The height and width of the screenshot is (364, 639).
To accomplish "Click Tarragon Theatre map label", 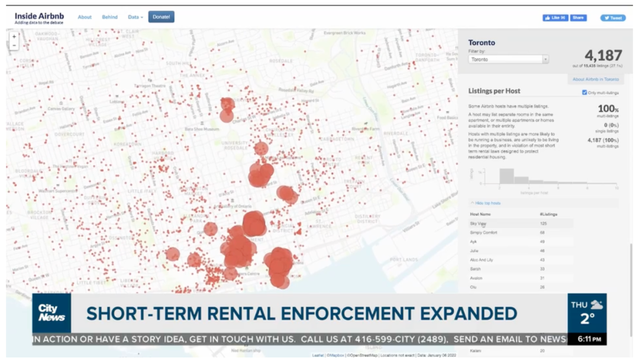I will coord(150,86).
